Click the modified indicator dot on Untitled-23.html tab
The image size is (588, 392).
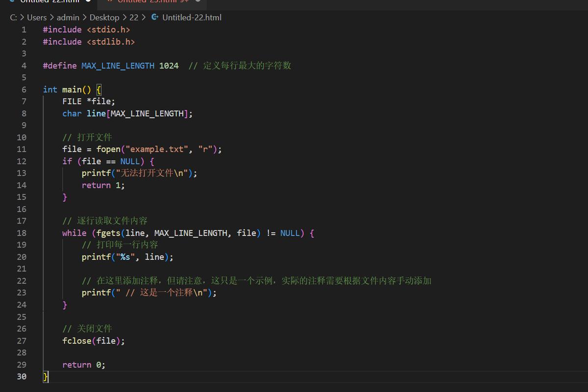(197, 1)
